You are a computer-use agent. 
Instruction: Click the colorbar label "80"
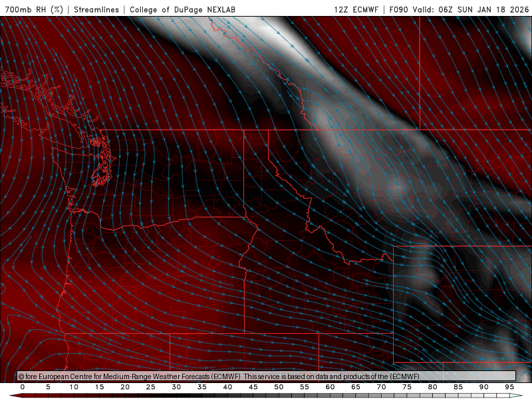(432, 387)
